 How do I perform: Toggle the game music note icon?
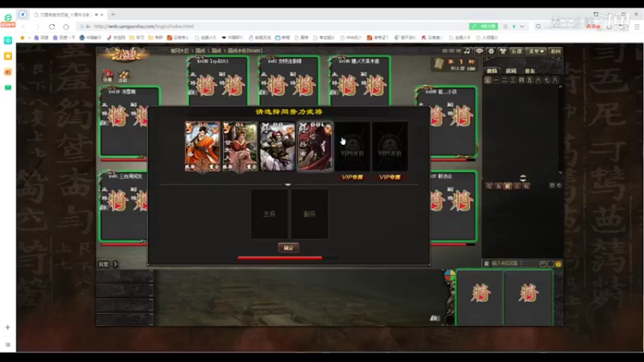tap(467, 51)
